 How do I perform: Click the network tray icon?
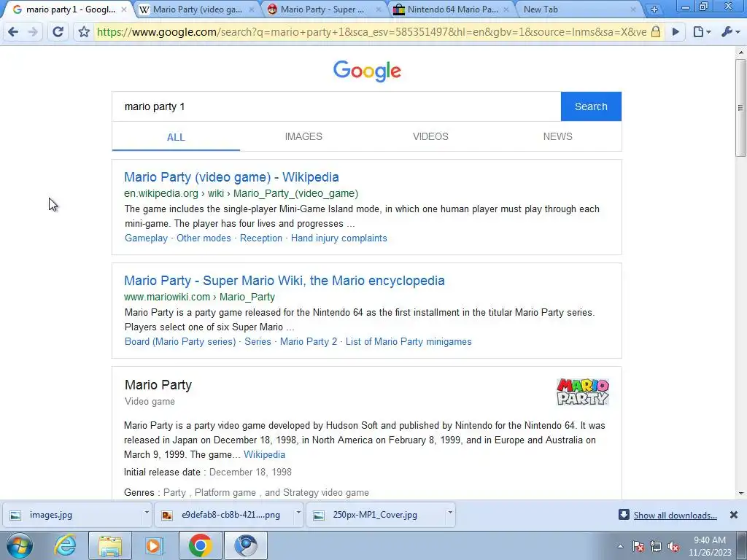(x=656, y=546)
